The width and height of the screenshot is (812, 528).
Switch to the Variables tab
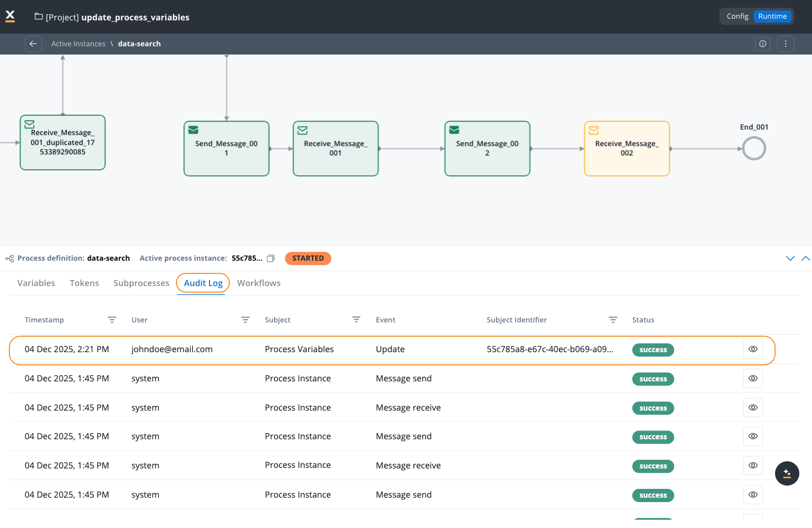tap(36, 283)
